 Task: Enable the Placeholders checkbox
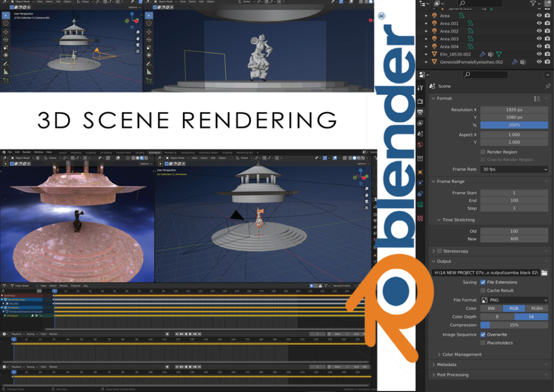point(482,343)
